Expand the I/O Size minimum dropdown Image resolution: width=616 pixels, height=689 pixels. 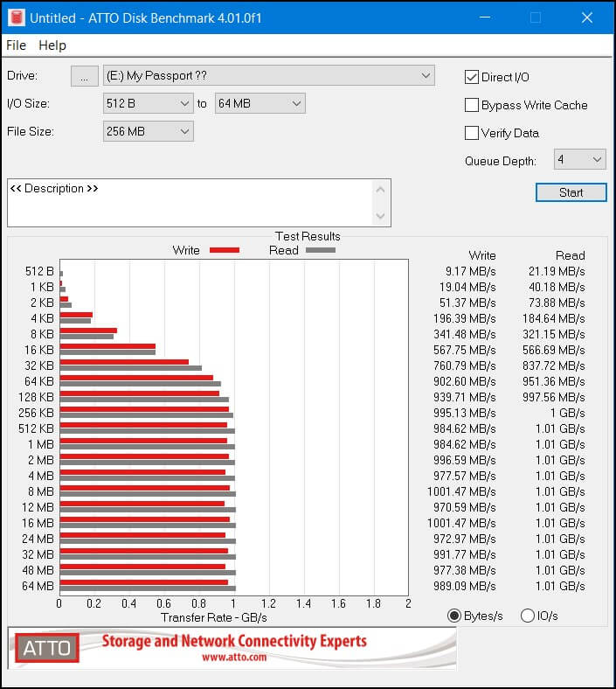coord(148,104)
